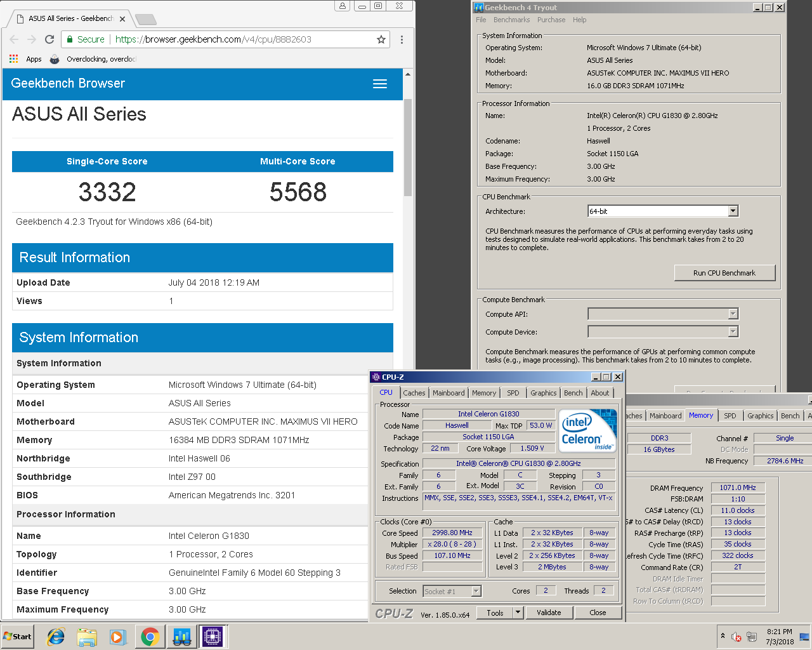Open the Apps grid shortcut
This screenshot has height=650, width=812.
pos(25,59)
